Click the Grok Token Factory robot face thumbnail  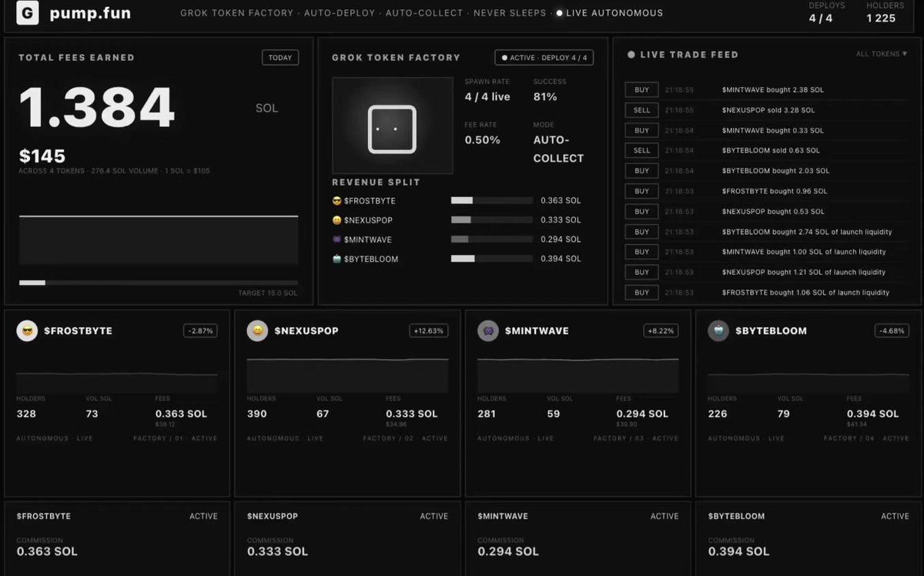(x=393, y=126)
